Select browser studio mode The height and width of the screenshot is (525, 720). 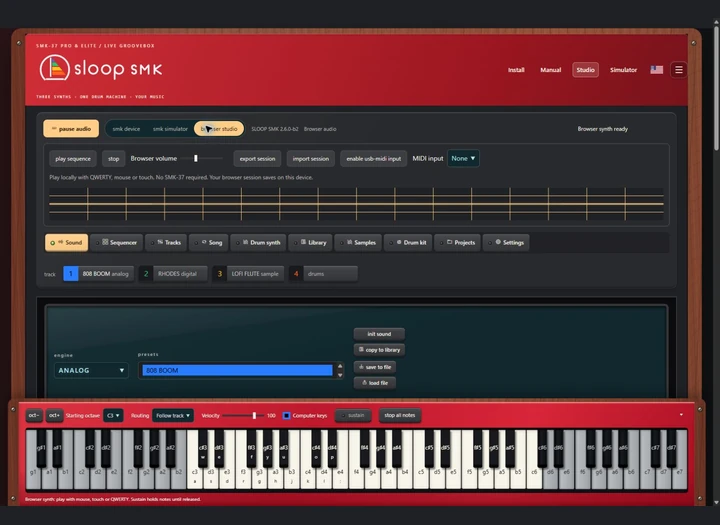(219, 129)
